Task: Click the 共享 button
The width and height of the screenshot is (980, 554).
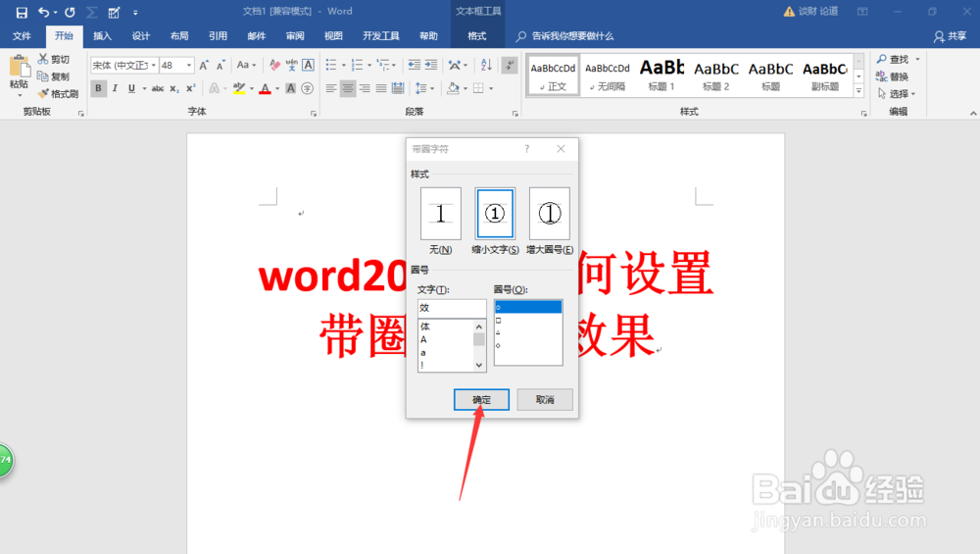Action: point(950,36)
